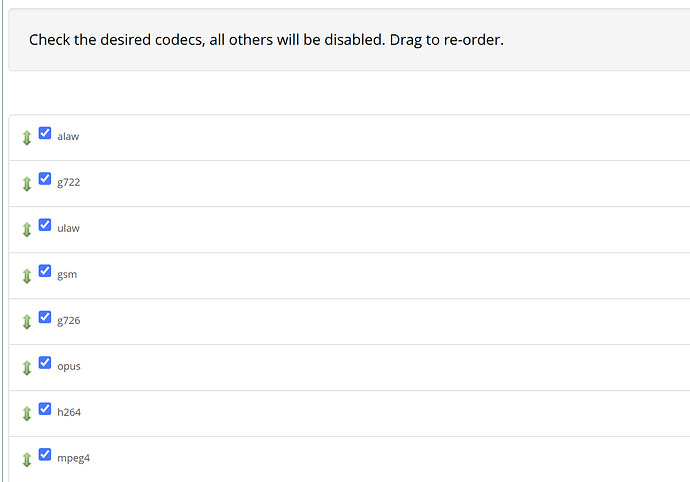The width and height of the screenshot is (690, 482).
Task: Uncheck the gsm codec
Action: coord(45,271)
